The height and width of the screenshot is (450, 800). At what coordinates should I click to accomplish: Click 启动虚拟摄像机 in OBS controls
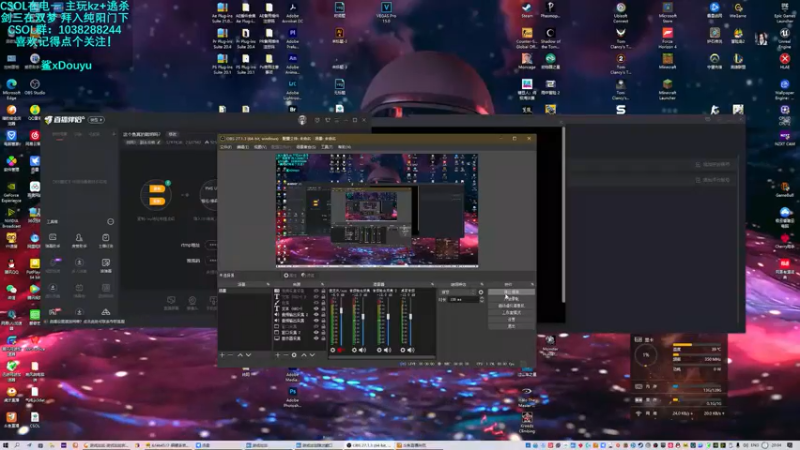pyautogui.click(x=511, y=306)
